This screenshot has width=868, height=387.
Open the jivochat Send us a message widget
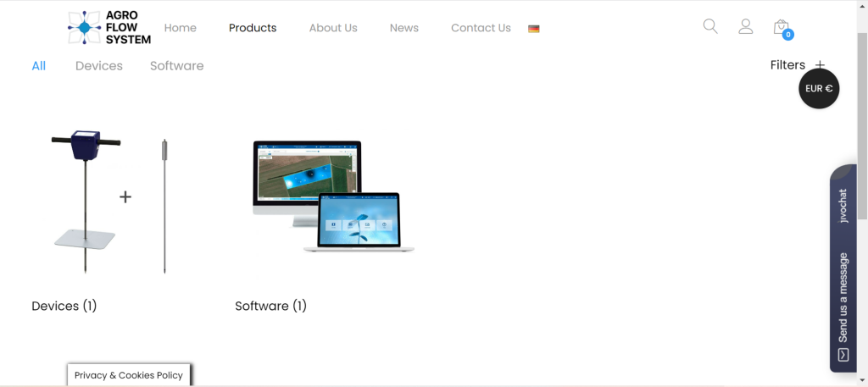pos(843,268)
